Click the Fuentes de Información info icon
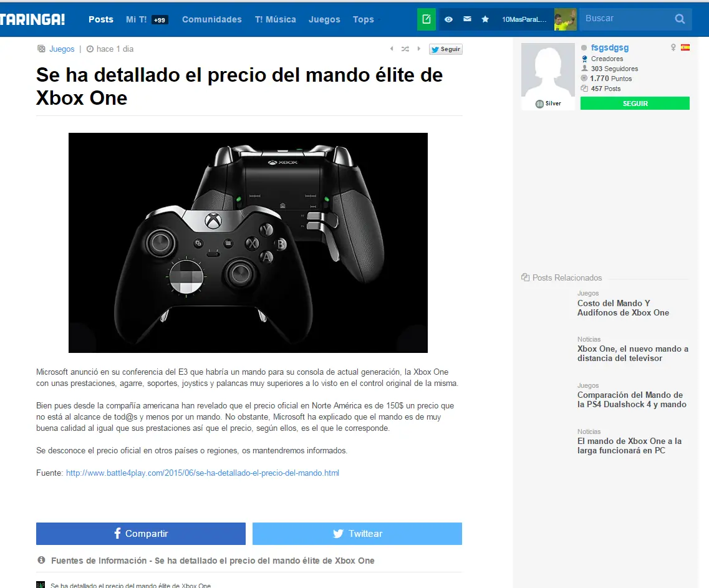This screenshot has height=588, width=709. [41, 560]
